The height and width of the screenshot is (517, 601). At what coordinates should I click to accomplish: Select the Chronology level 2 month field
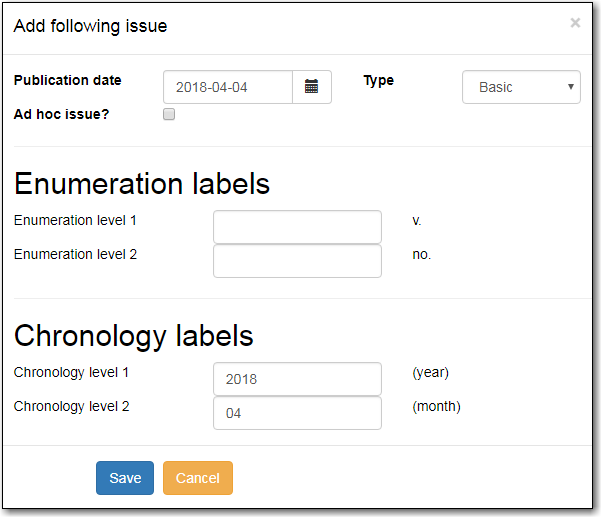[297, 413]
